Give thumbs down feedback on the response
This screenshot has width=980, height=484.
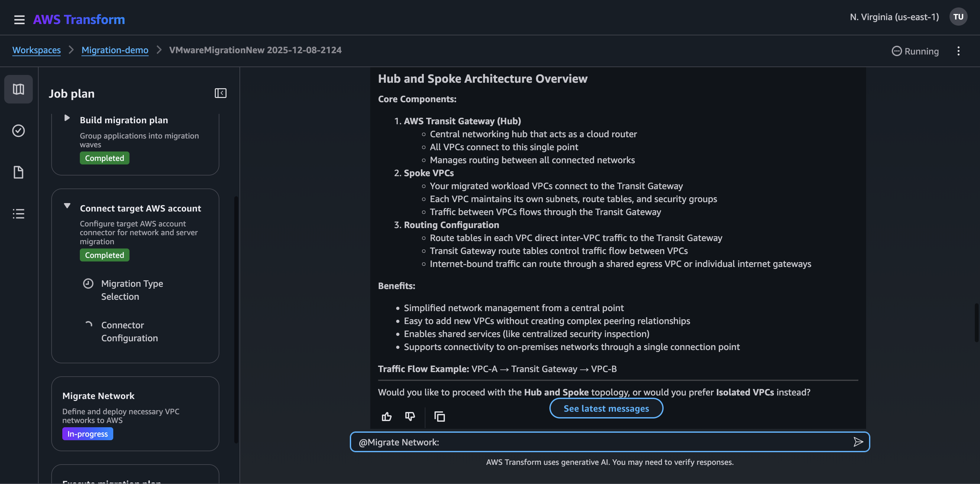point(410,416)
